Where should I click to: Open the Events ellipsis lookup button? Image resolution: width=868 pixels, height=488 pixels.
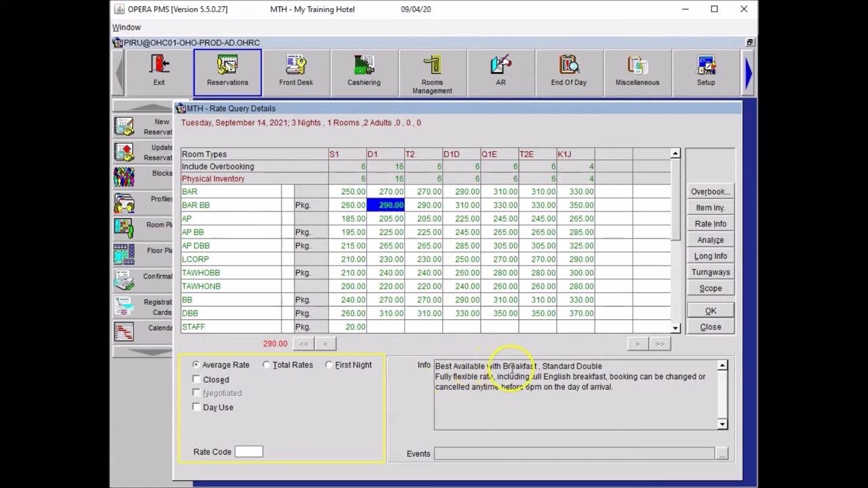[722, 453]
